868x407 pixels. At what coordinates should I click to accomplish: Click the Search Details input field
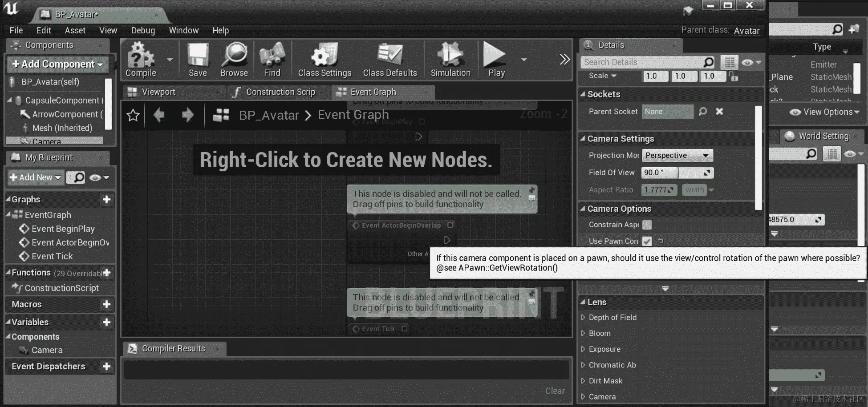click(x=642, y=62)
